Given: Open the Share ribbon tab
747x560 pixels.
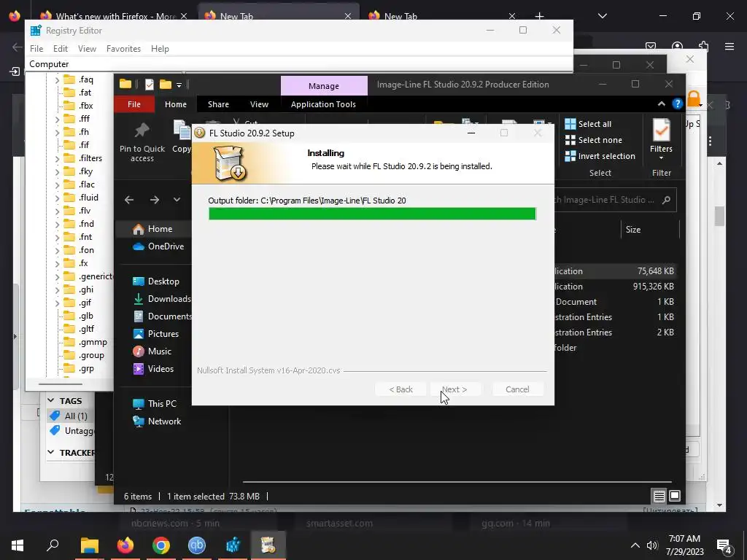Looking at the screenshot, I should click(x=218, y=104).
